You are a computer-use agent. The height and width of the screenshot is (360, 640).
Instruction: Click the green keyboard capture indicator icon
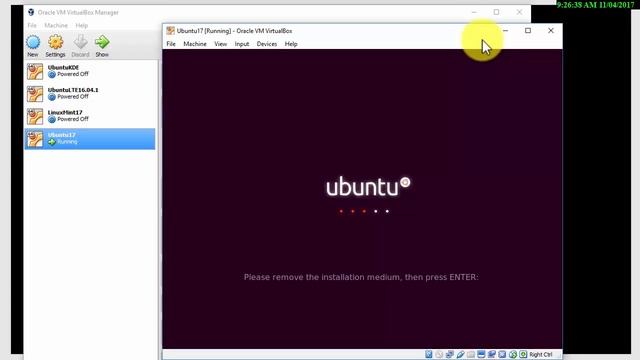click(523, 354)
